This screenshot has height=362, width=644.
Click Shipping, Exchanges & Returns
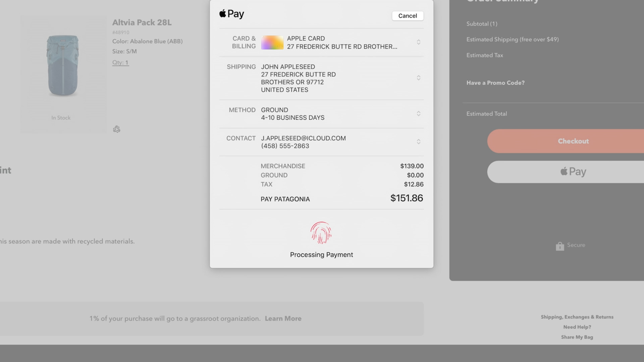pos(577,317)
